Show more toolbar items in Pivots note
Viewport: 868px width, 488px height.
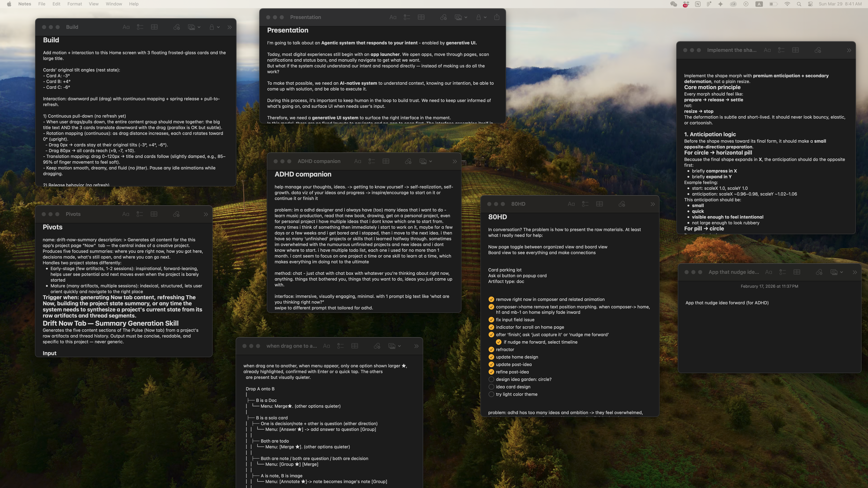[x=206, y=214]
